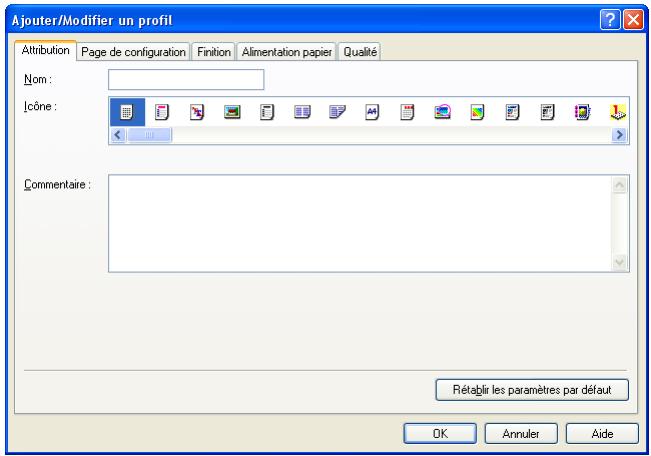Click the icon list horizontal scroll thumb

pyautogui.click(x=149, y=135)
